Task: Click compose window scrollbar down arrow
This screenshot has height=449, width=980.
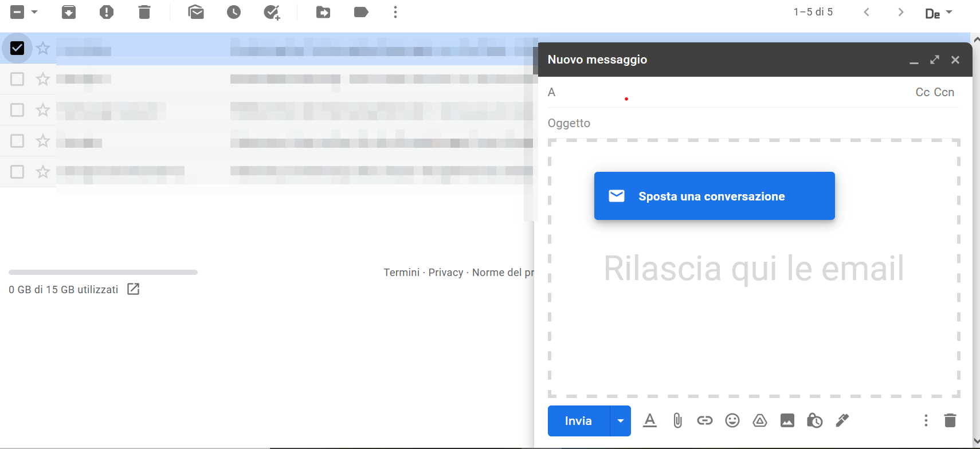Action: point(976,441)
